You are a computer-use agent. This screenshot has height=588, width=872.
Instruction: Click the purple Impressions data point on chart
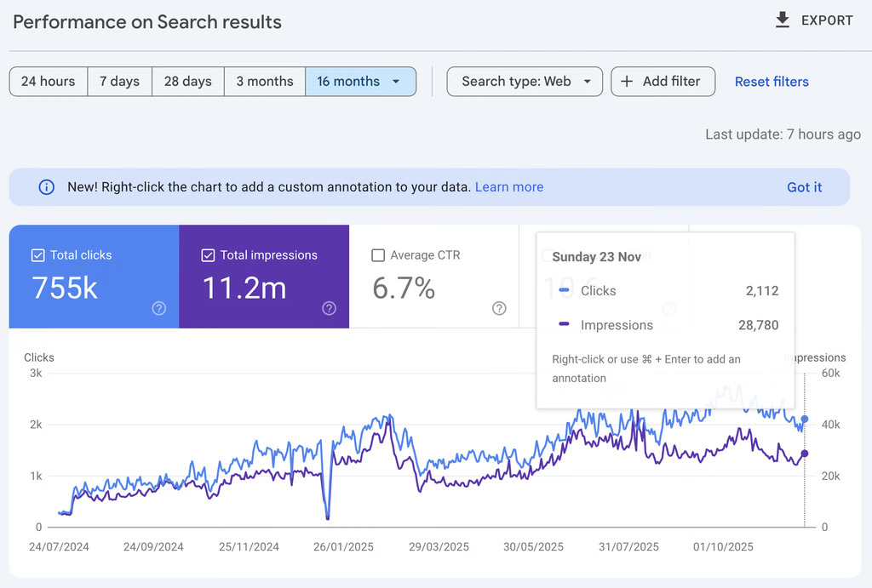coord(805,454)
